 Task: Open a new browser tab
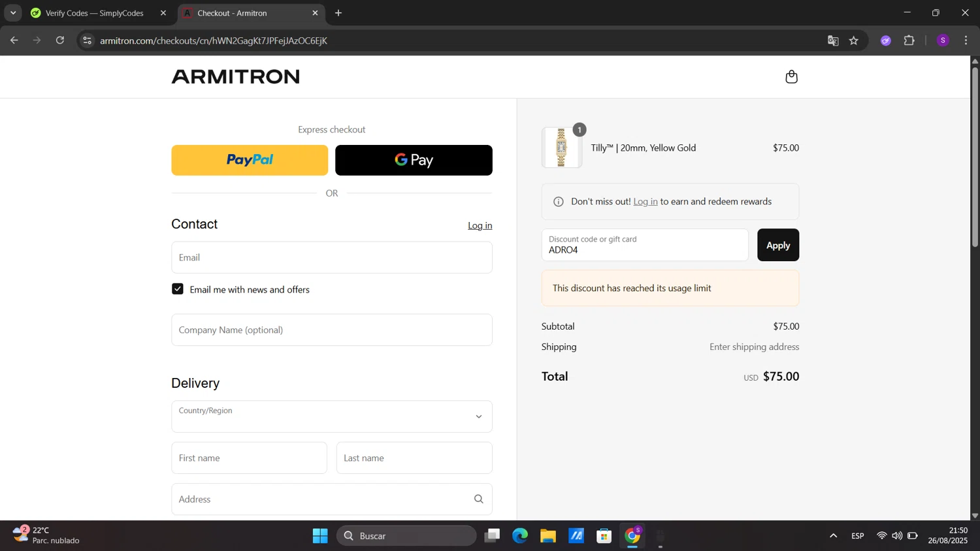point(338,13)
